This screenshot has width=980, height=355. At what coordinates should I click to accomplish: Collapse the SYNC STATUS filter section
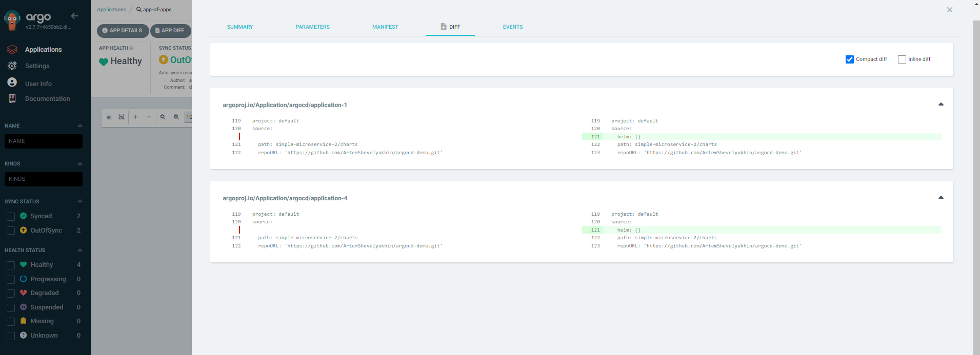click(x=80, y=201)
